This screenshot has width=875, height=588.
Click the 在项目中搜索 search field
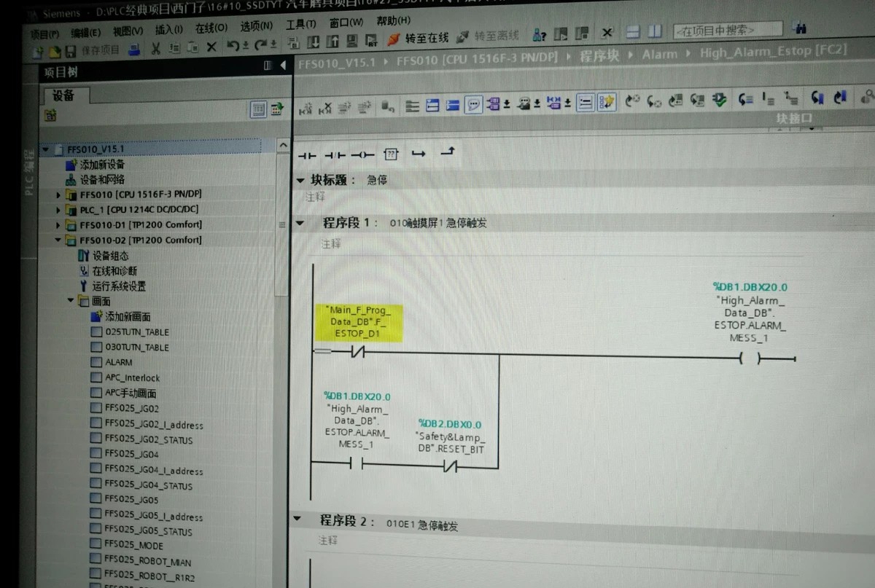point(727,30)
